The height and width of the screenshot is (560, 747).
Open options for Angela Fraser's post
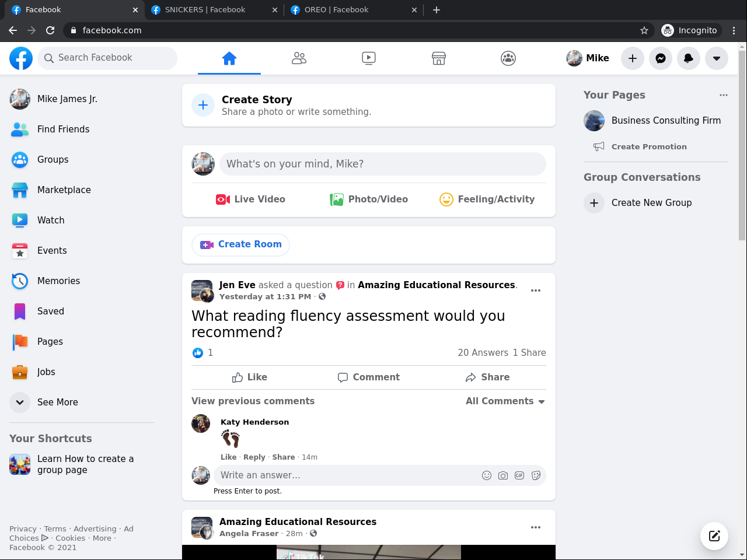[536, 527]
